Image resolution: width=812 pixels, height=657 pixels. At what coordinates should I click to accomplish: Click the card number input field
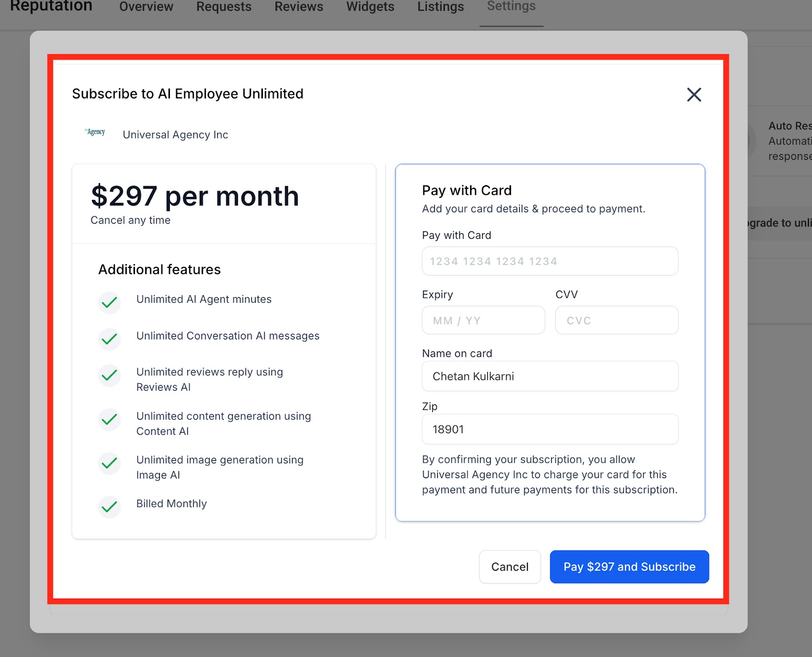click(550, 261)
